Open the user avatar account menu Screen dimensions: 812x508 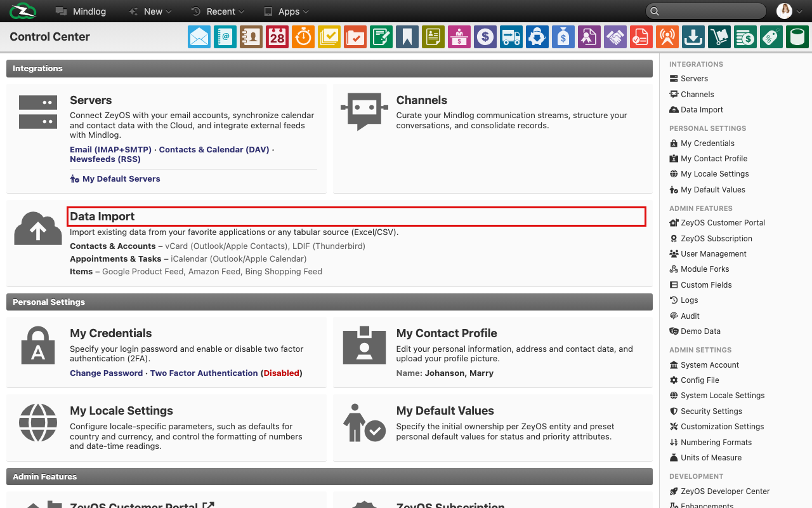(x=790, y=11)
